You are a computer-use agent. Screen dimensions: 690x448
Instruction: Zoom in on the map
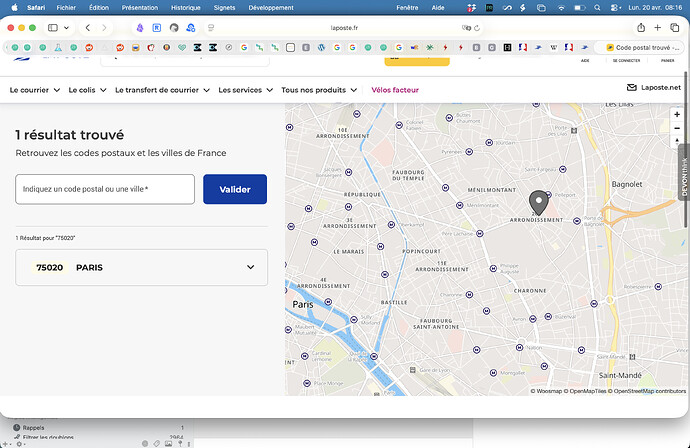(x=677, y=114)
